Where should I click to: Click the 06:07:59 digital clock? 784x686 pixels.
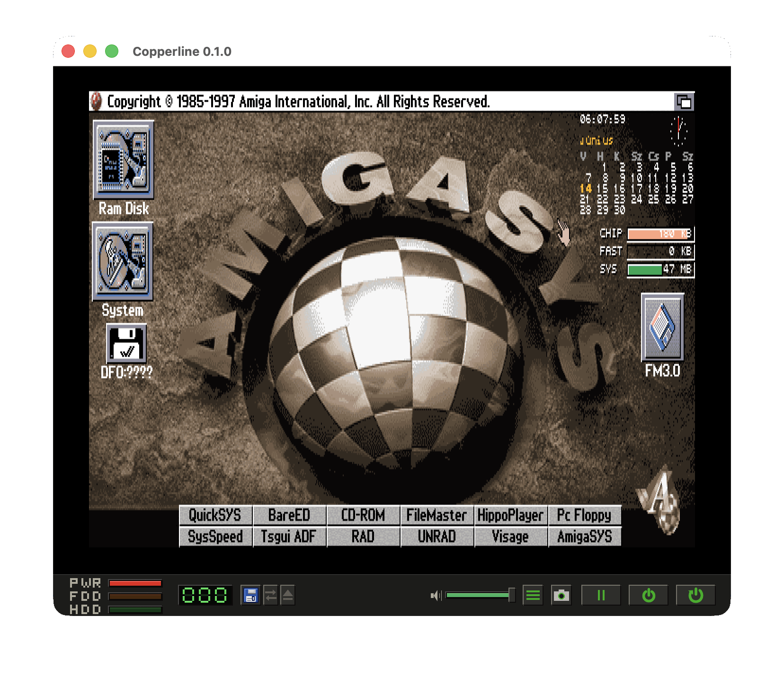(x=603, y=119)
